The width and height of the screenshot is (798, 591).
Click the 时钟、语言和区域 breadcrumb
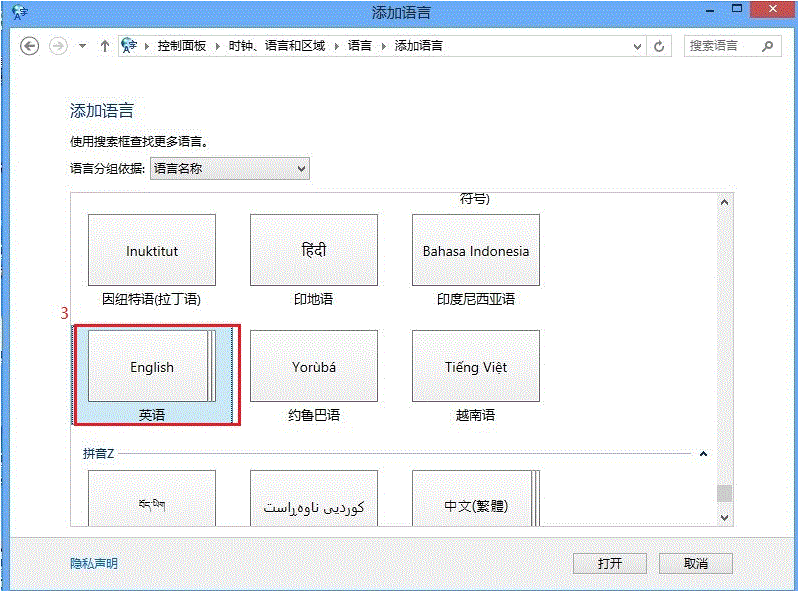pyautogui.click(x=277, y=46)
